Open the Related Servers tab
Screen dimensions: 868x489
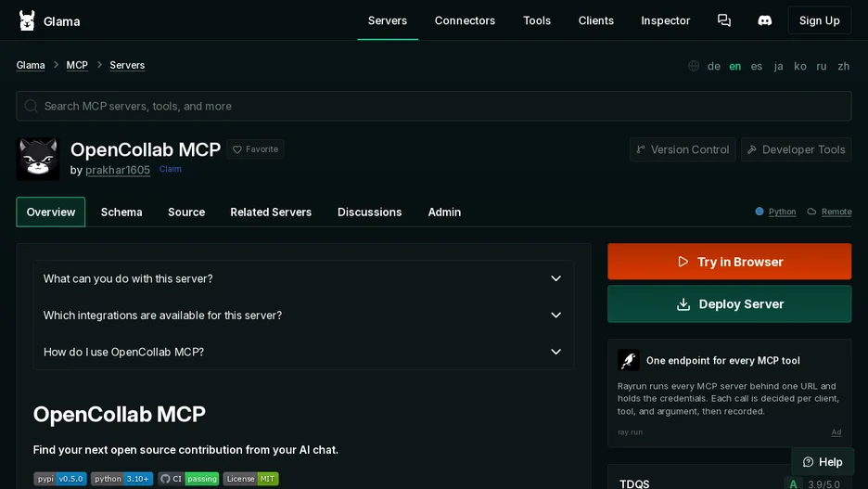click(x=271, y=212)
